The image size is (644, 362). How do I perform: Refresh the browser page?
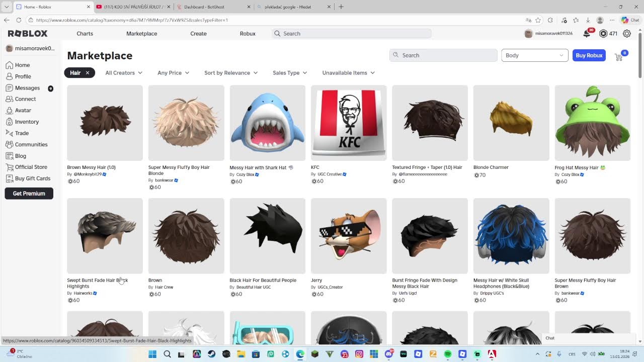click(19, 20)
